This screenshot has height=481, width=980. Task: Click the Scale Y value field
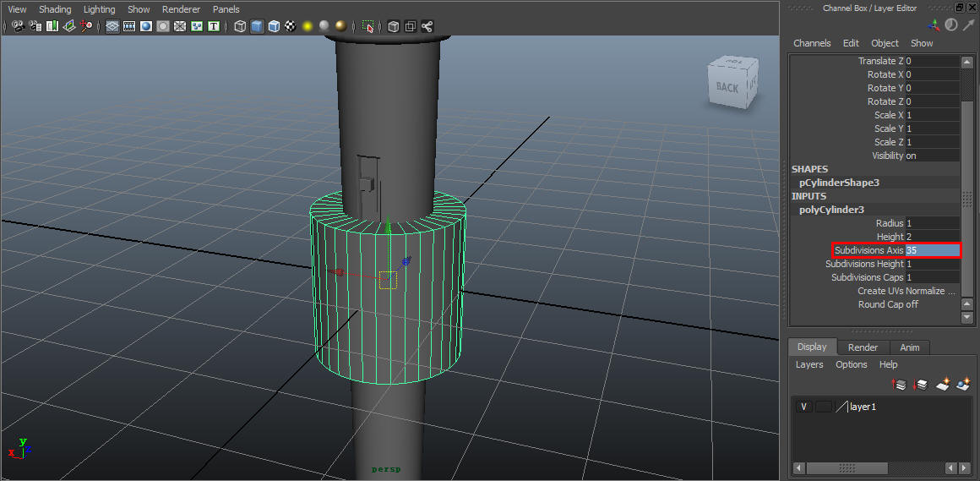pos(932,128)
